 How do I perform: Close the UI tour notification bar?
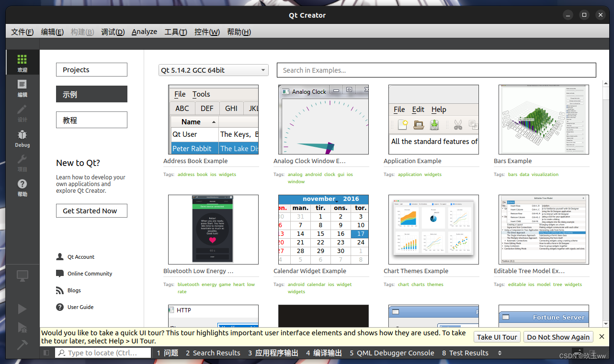click(x=602, y=337)
